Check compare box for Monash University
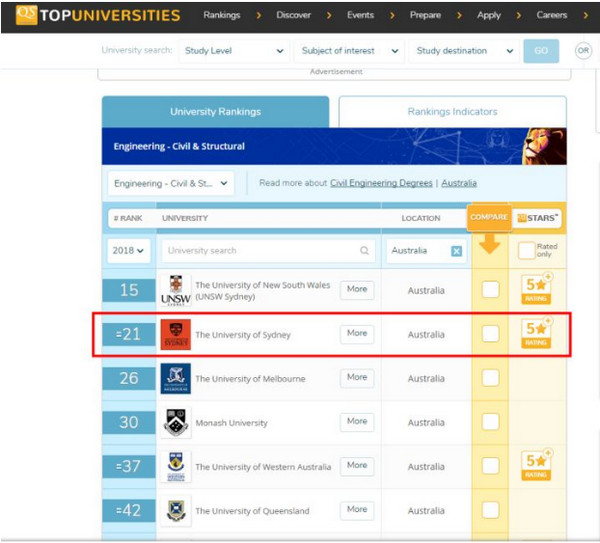Image resolution: width=600 pixels, height=543 pixels. click(x=491, y=422)
